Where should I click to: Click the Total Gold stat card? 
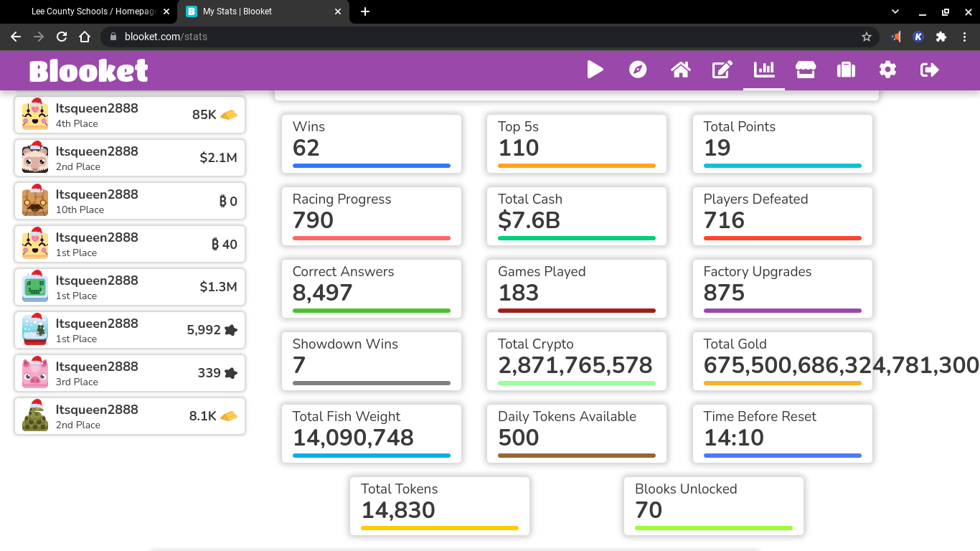click(x=783, y=362)
